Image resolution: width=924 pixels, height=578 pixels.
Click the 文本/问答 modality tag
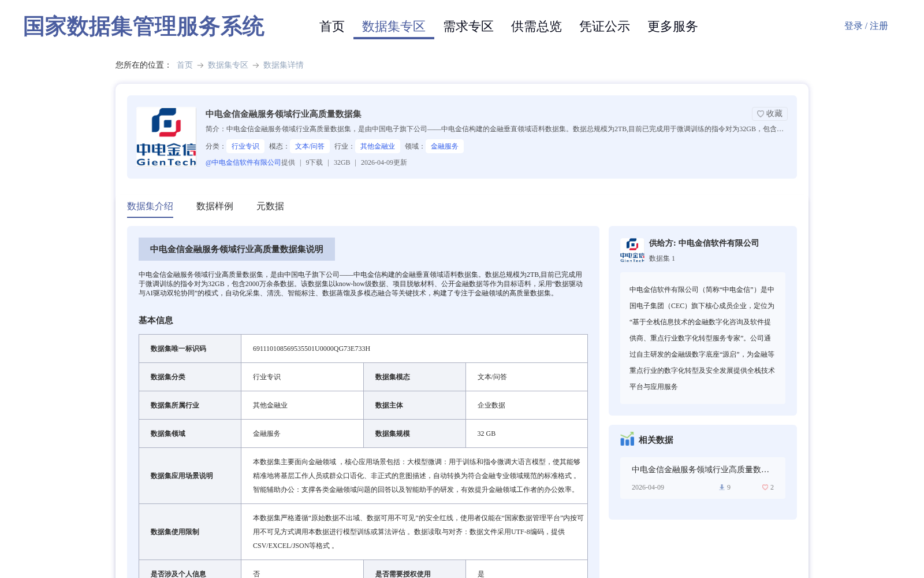tap(310, 146)
